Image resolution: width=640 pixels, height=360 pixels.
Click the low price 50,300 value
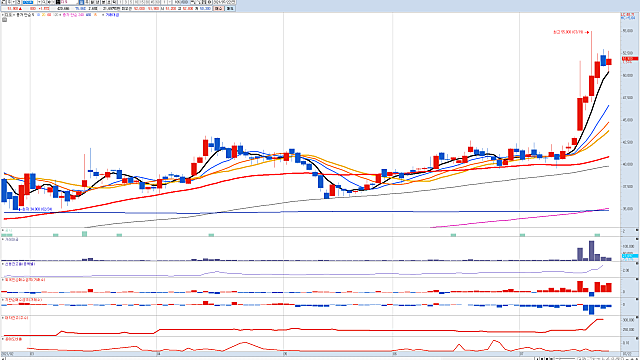pos(205,9)
